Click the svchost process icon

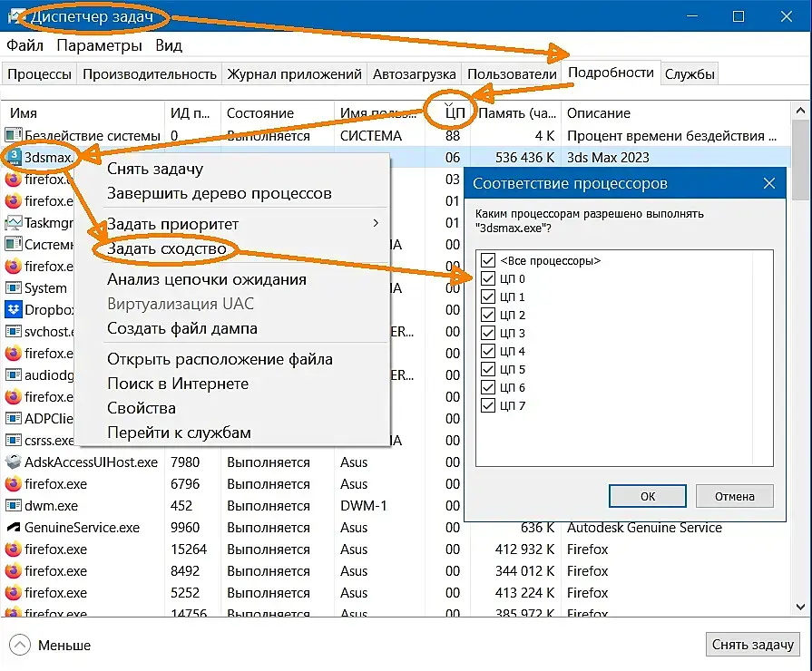14,331
